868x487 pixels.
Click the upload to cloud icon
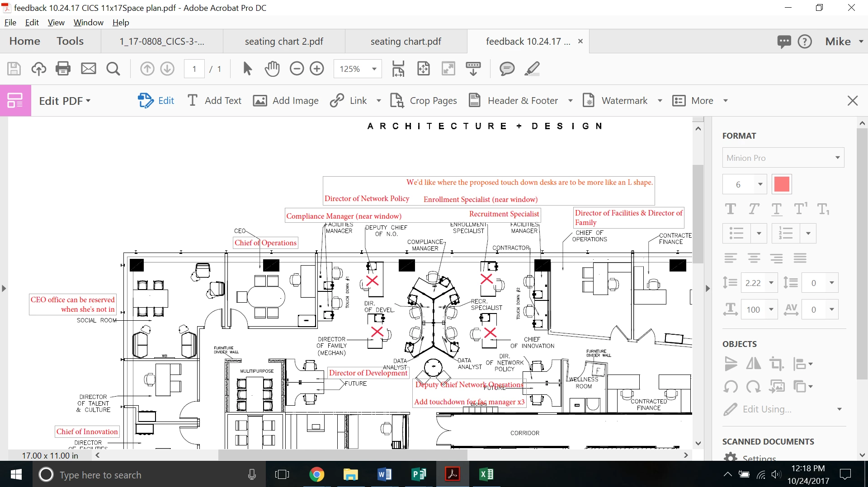38,69
